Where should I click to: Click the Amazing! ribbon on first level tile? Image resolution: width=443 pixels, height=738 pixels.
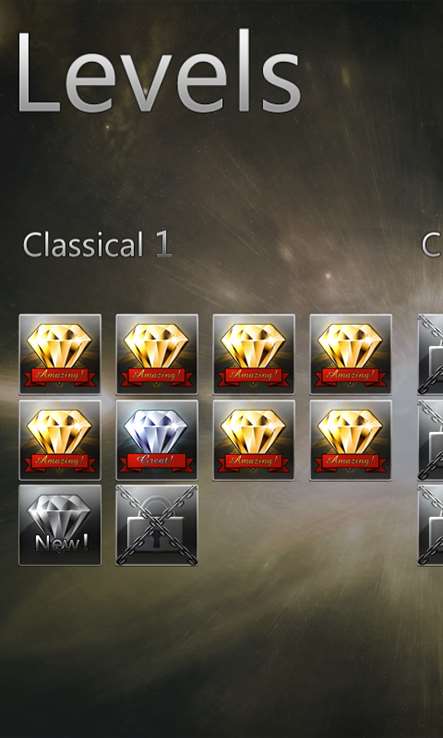60,376
